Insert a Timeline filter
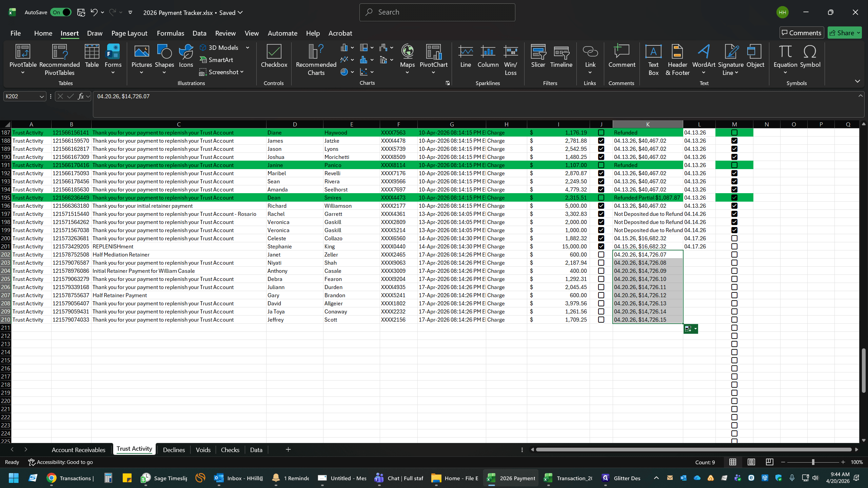868x488 pixels. (x=561, y=56)
